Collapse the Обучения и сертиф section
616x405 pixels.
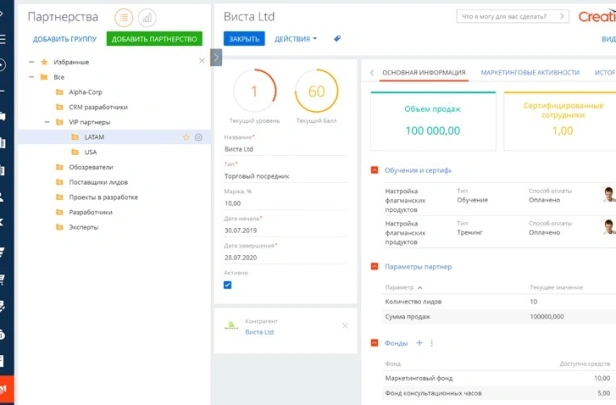[x=375, y=170]
